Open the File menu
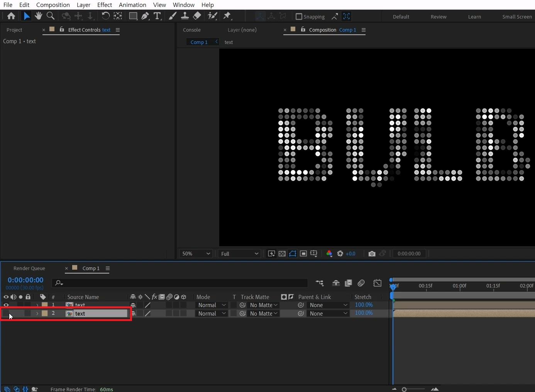The image size is (535, 392). (8, 5)
